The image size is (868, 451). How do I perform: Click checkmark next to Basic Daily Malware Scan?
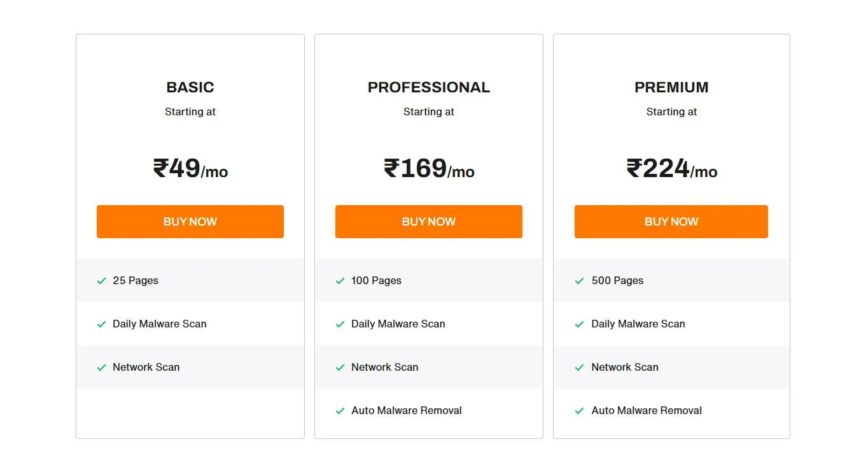[x=101, y=324]
